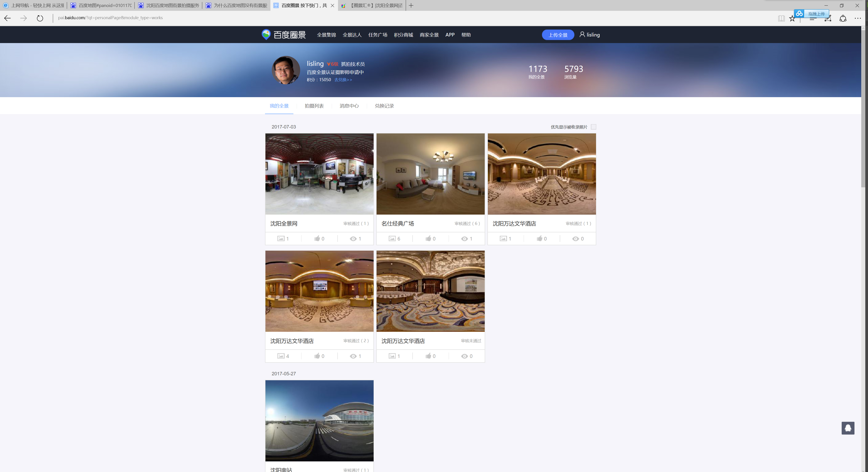This screenshot has width=868, height=472.
Task: Add page to favorites star icon
Action: click(792, 18)
